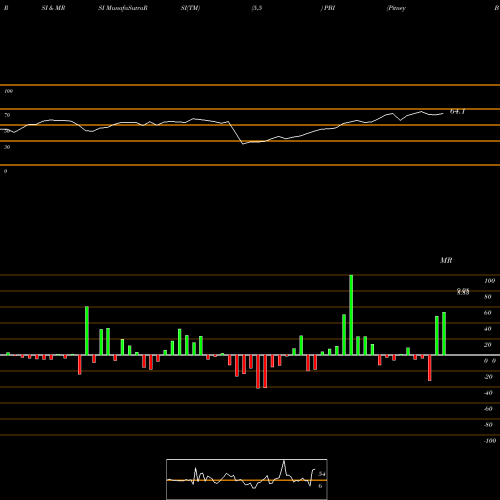Click the "(Pitney" company name text

(x=396, y=8)
